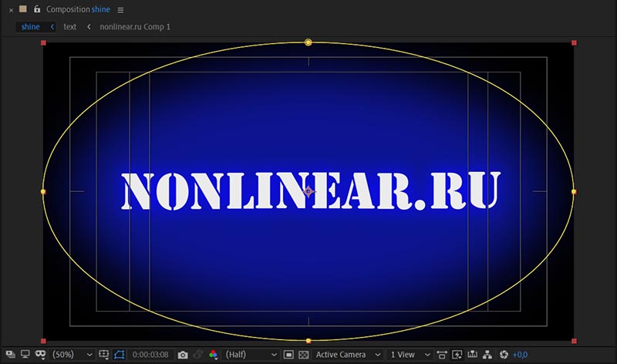Click the tan label color square

23,8
